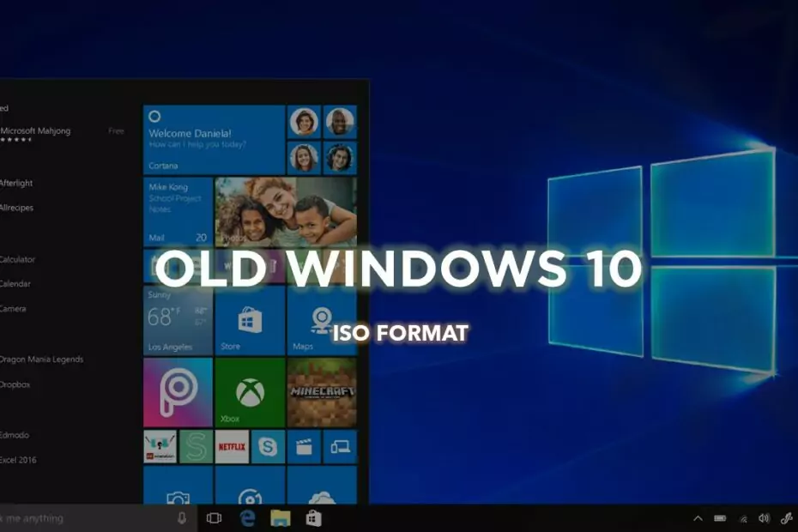Open the middle bottom-row music tile
798x532 pixels.
250,485
